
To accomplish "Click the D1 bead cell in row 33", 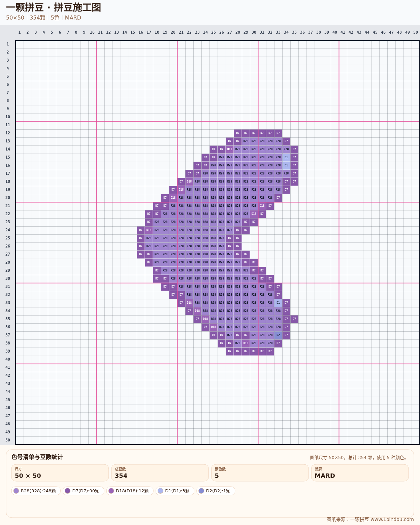I will (x=278, y=303).
